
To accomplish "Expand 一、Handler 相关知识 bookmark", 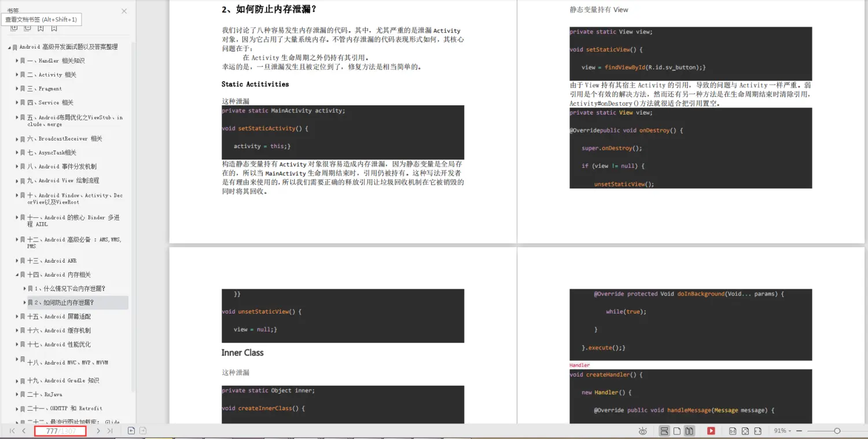I will [17, 61].
